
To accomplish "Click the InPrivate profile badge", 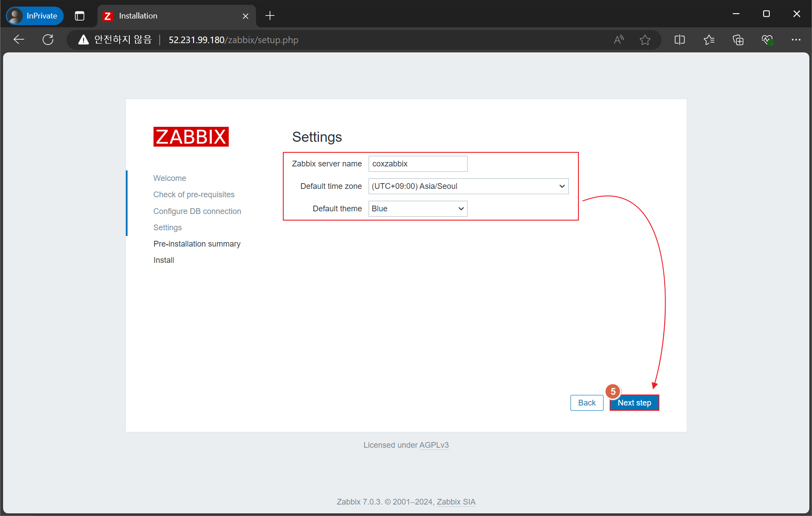I will (35, 16).
